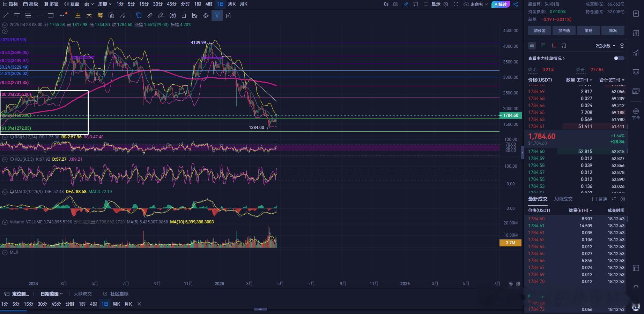Take a chart screenshot with camera icon
The image size is (644, 314).
coord(395,4)
